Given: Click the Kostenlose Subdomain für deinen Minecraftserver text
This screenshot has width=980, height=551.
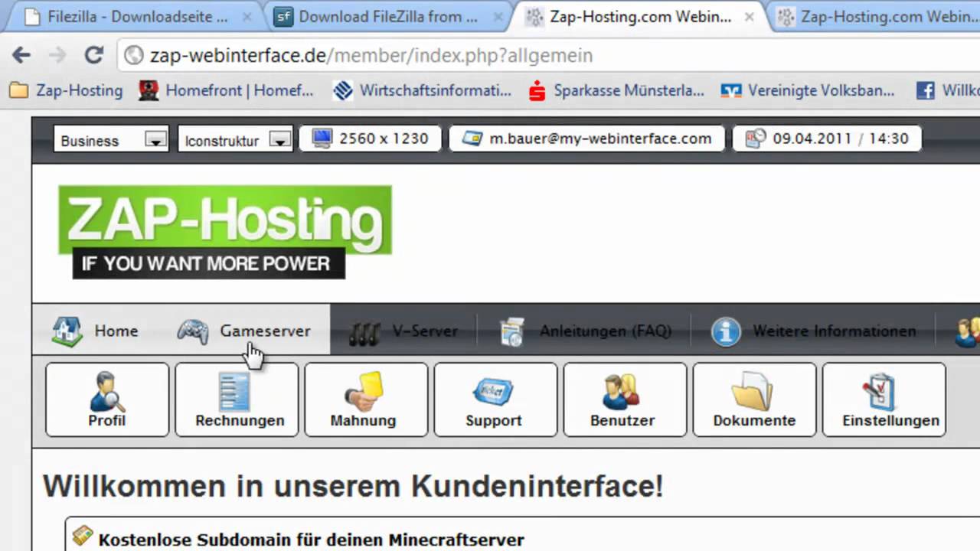Looking at the screenshot, I should click(x=312, y=540).
